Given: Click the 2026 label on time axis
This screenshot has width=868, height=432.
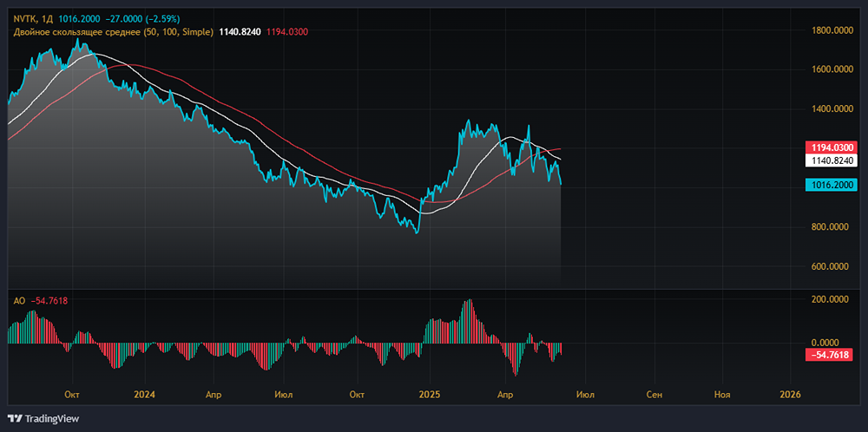Looking at the screenshot, I should coord(790,394).
